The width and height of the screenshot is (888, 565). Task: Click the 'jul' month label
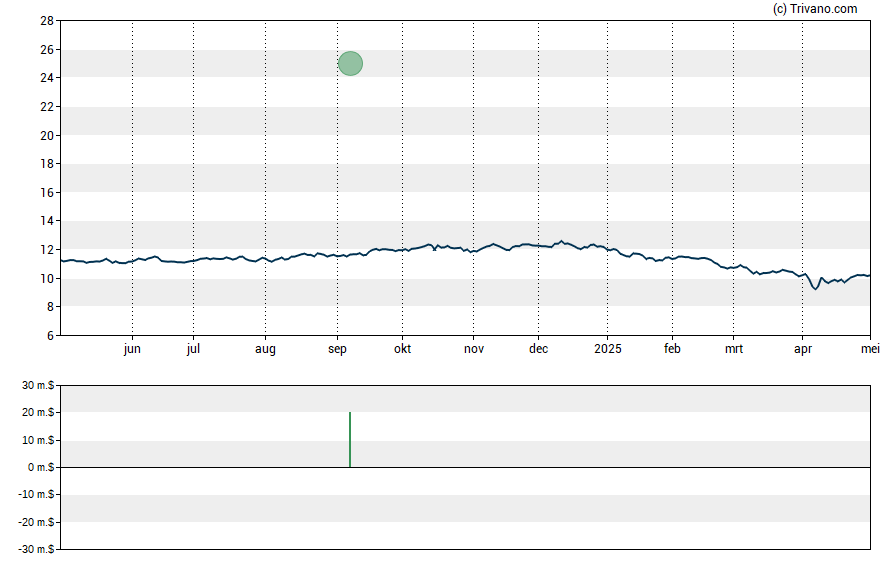coord(193,349)
